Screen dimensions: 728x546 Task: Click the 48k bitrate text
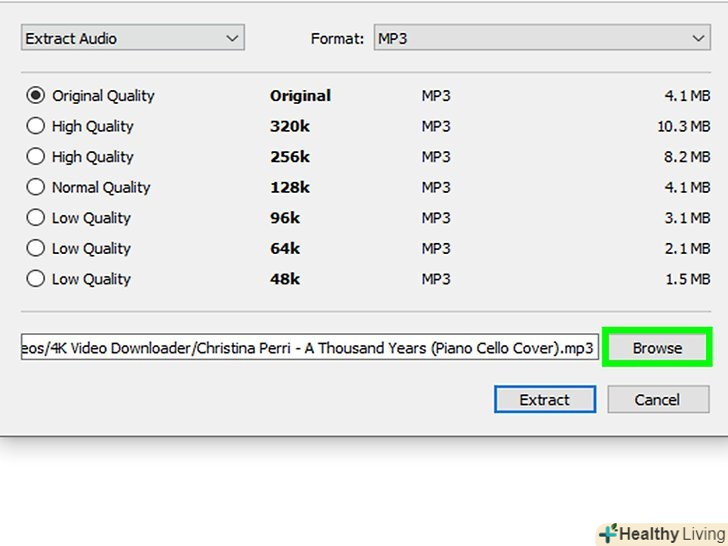click(285, 279)
